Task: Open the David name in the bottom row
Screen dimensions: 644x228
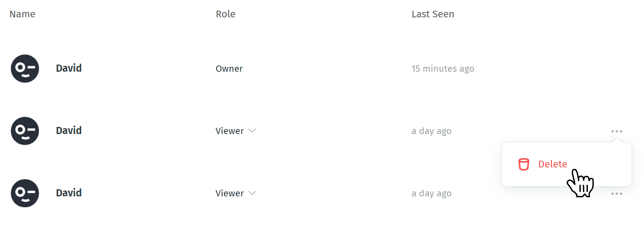Action: (69, 193)
